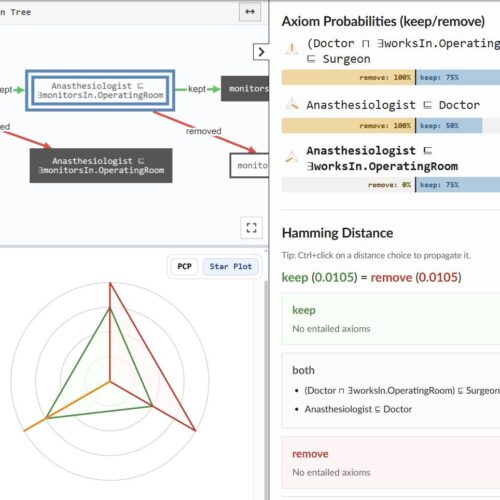Click the (Doctor ⊓ ∃worksIn.Operating… ⊑ Surgeon axiom
The width and height of the screenshot is (500, 500).
coord(403,51)
